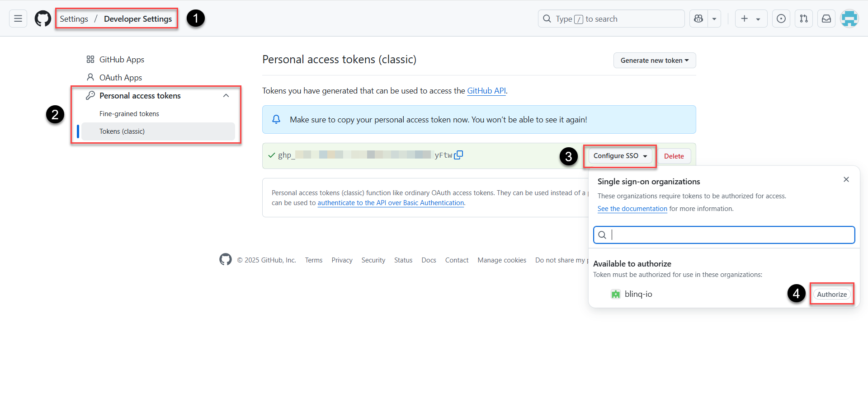Image resolution: width=868 pixels, height=412 pixels.
Task: Collapse the Personal access tokens section
Action: tap(226, 95)
